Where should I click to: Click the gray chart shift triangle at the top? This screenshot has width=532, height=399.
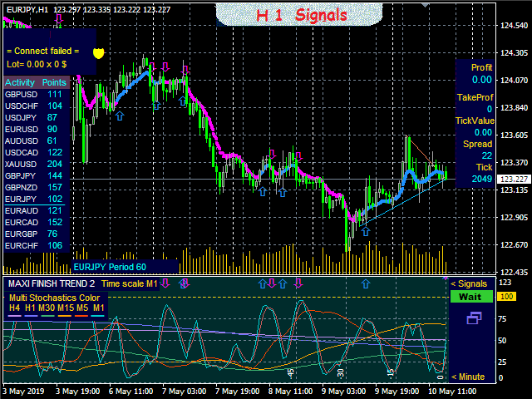coord(425,5)
